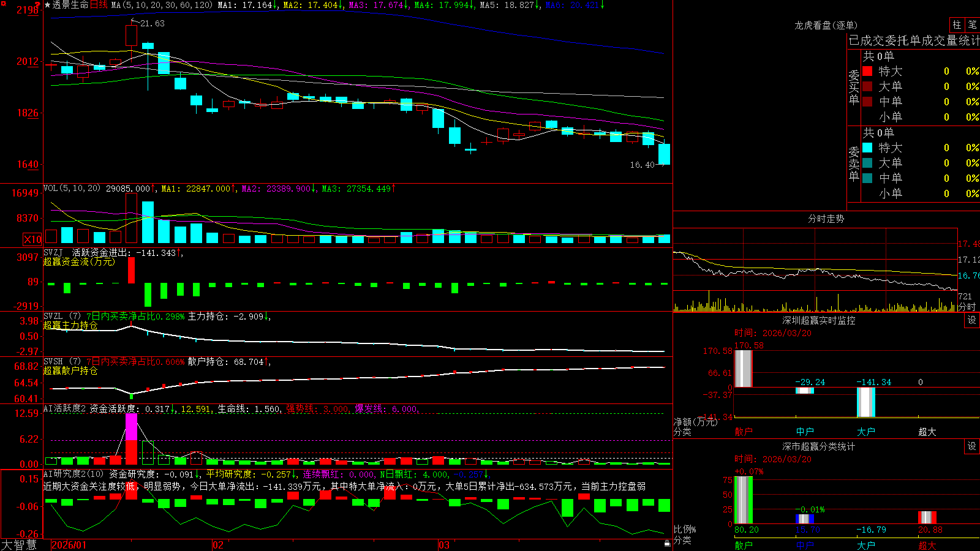The image size is (980, 551).
Task: Switch to 柱 bar display mode
Action: pos(957,24)
